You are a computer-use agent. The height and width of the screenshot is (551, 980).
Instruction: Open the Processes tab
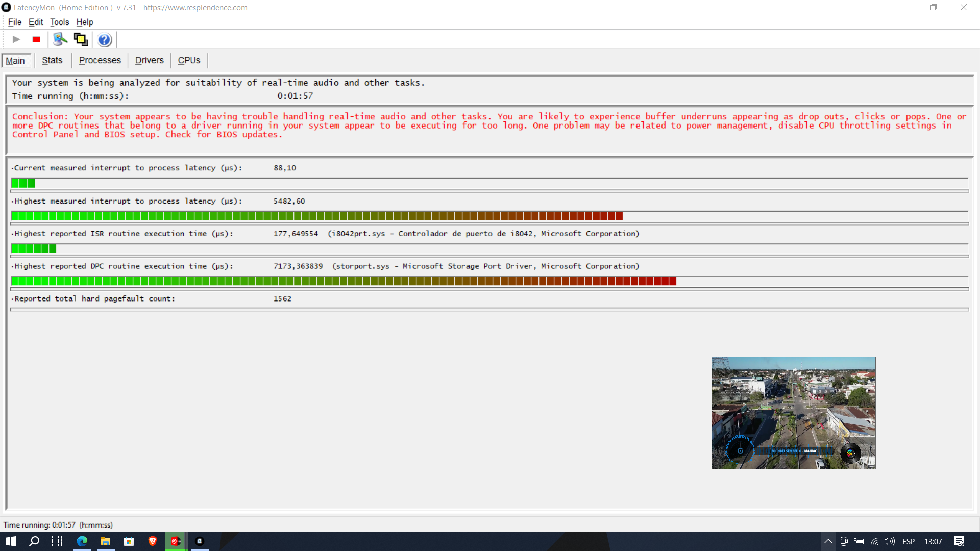tap(100, 60)
